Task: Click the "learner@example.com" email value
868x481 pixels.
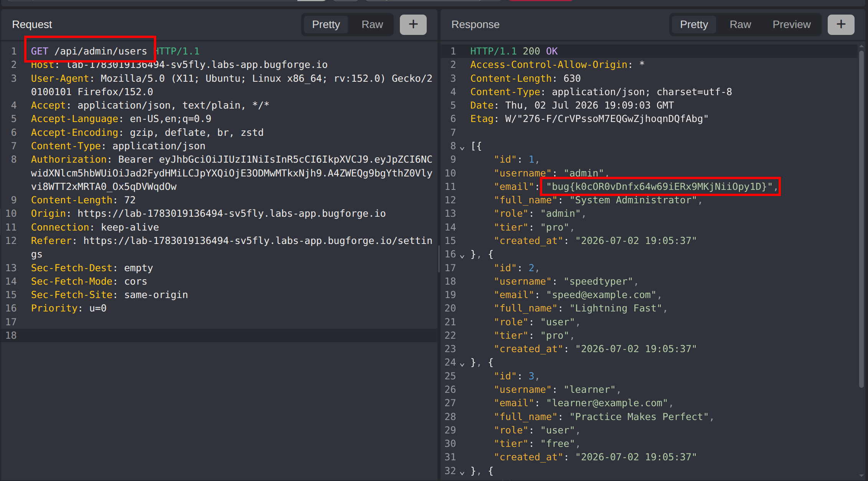Action: coord(607,403)
